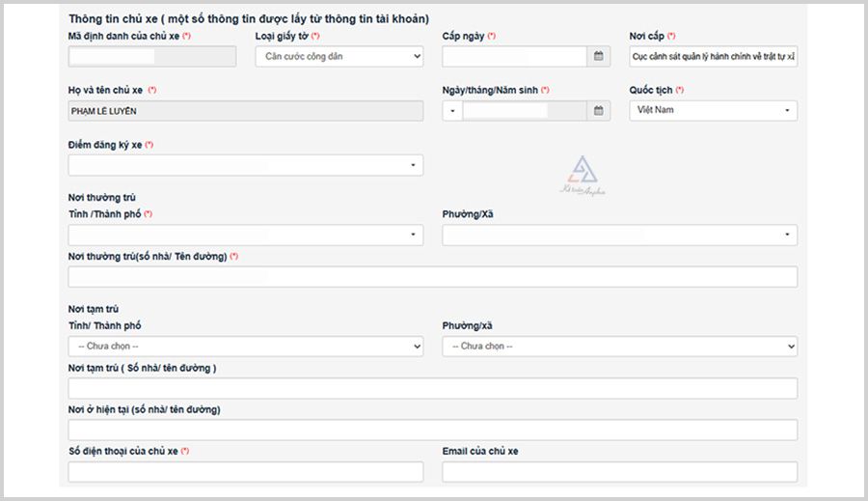
Task: Focus the Nơi tạm trú street address field
Action: pos(432,388)
